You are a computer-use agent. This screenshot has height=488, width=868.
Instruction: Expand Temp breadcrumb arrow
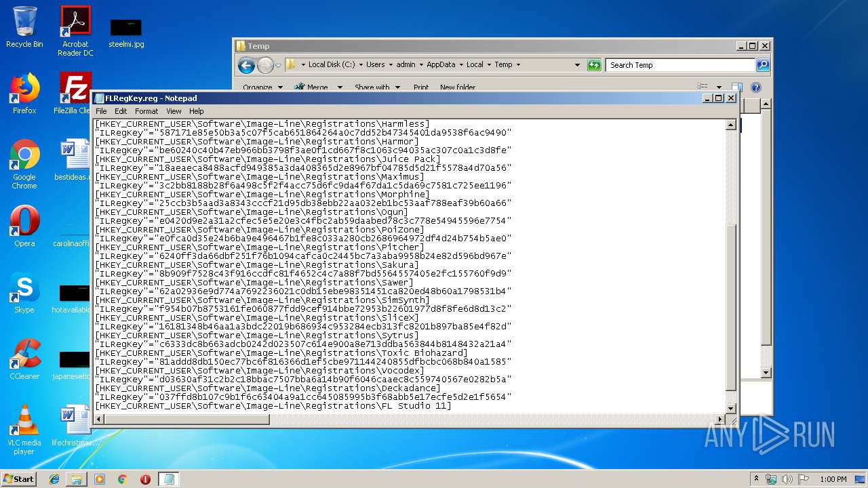pyautogui.click(x=518, y=65)
